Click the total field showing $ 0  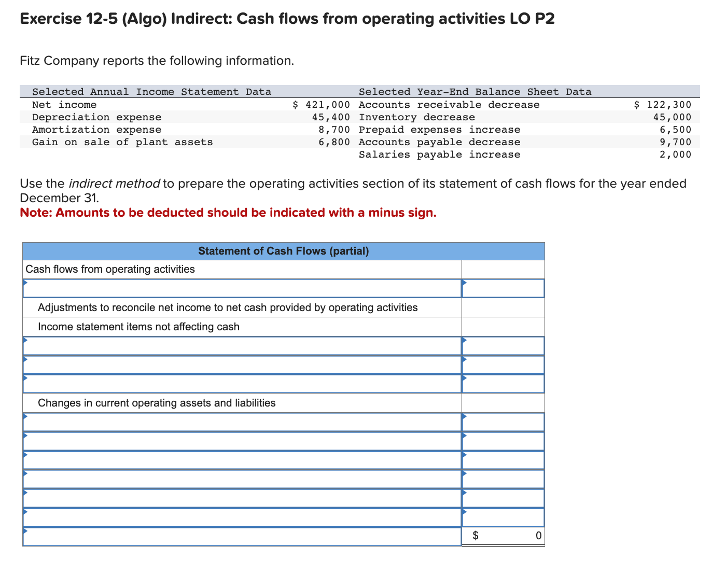503,536
